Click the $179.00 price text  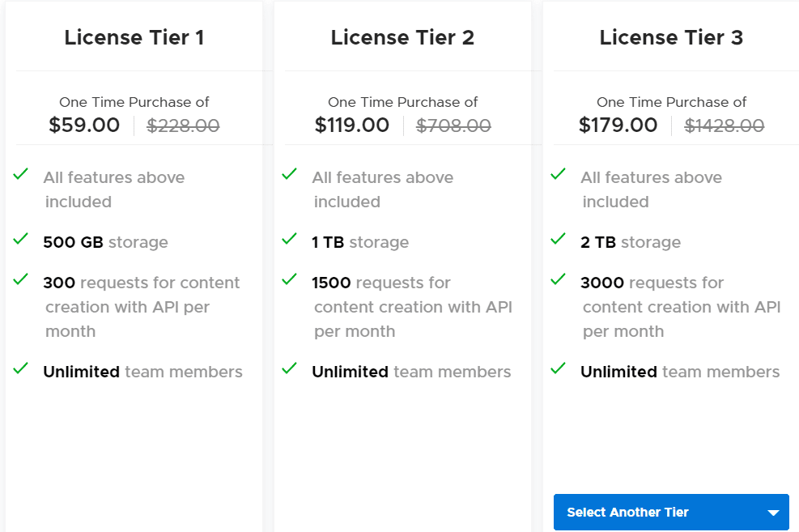[619, 126]
